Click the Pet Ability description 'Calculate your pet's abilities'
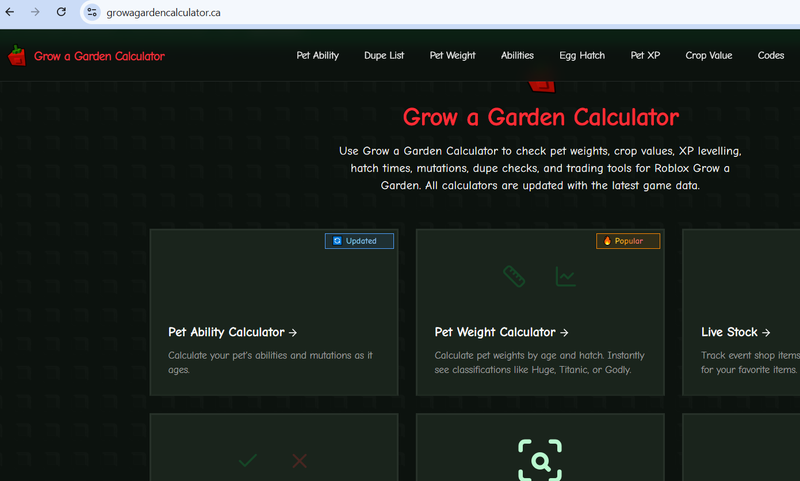The height and width of the screenshot is (481, 800). point(270,362)
